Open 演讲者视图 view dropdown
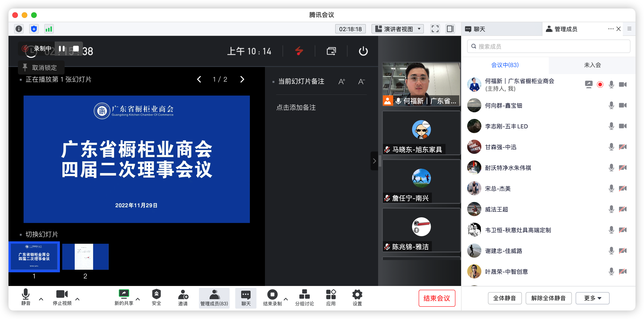644x319 pixels. (x=397, y=29)
